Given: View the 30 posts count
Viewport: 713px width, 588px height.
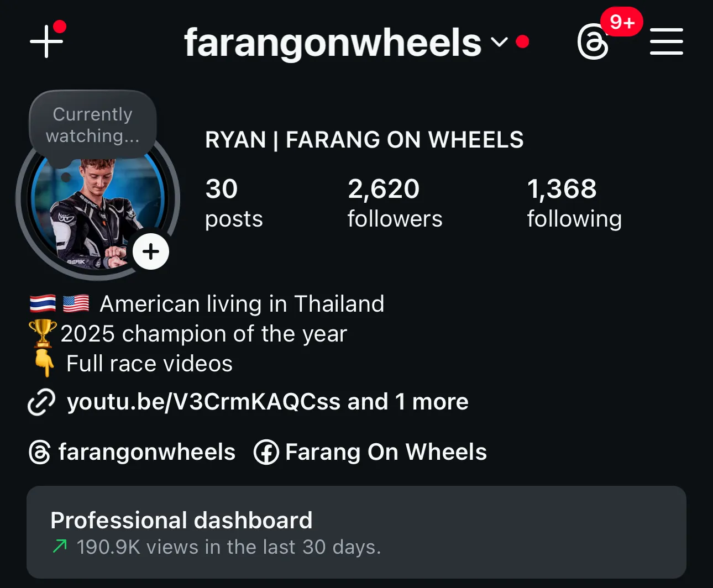Looking at the screenshot, I should pyautogui.click(x=234, y=203).
